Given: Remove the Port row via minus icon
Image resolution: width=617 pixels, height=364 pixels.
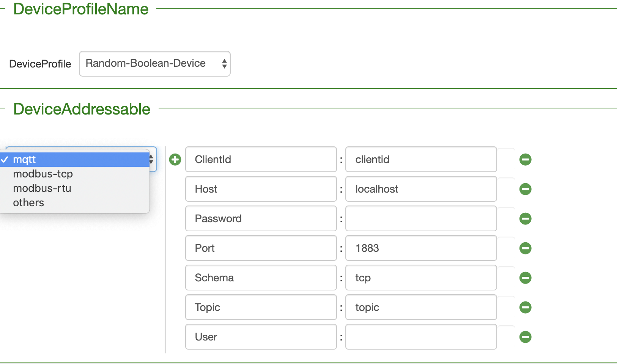Looking at the screenshot, I should tap(526, 248).
